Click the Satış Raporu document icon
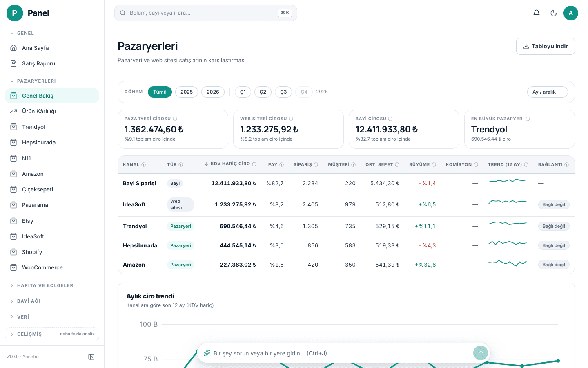This screenshot has height=368, width=588. [13, 63]
